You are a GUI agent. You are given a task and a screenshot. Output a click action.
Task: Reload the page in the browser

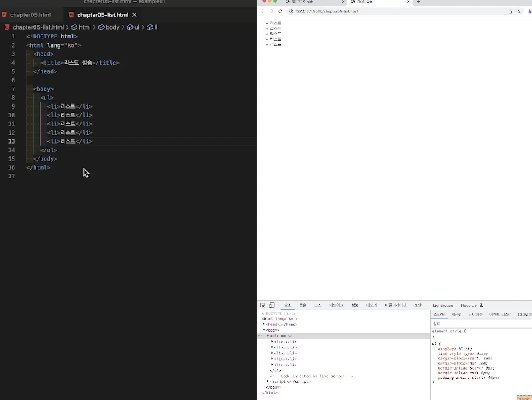280,11
